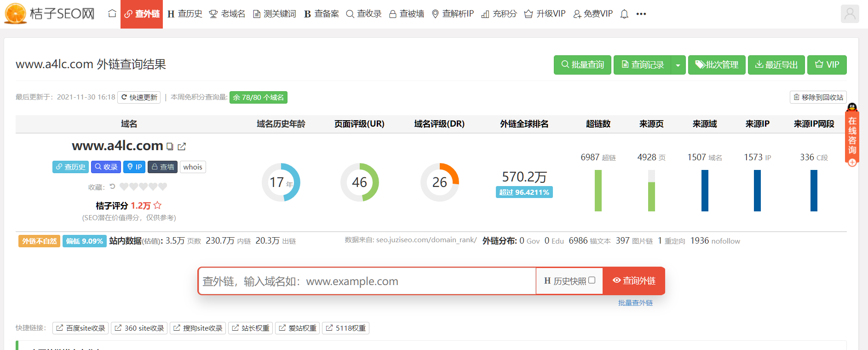Open the 查备案 nav item

(322, 14)
